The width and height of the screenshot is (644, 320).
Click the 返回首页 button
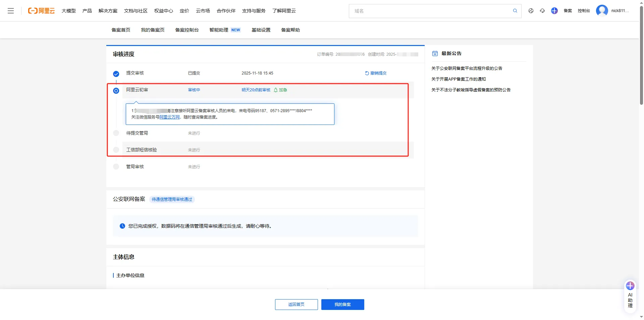pyautogui.click(x=296, y=305)
